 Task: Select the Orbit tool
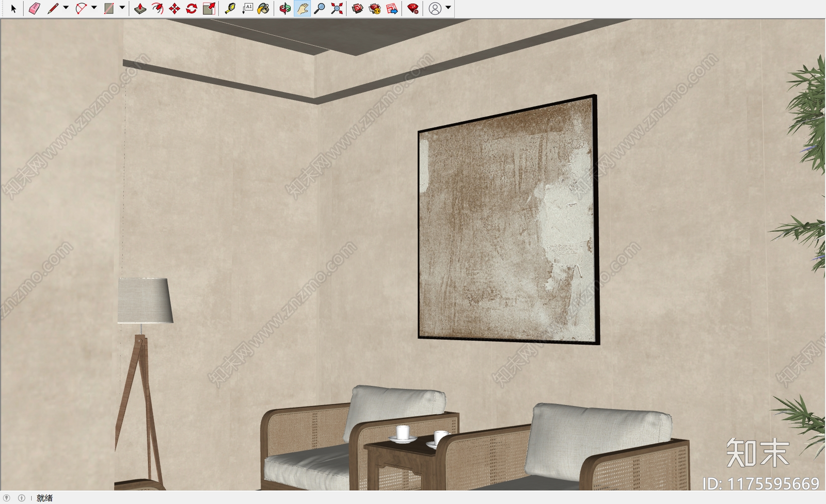pos(284,8)
